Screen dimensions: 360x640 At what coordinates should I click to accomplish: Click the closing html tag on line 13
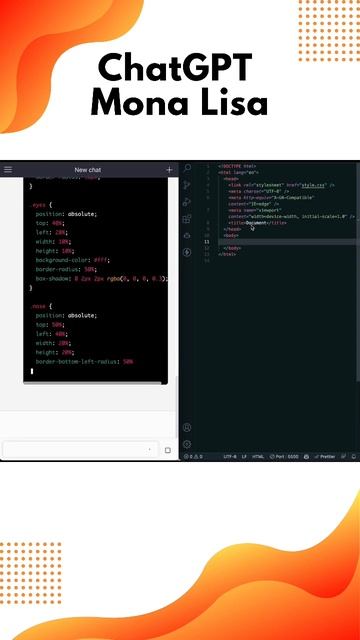pyautogui.click(x=227, y=254)
